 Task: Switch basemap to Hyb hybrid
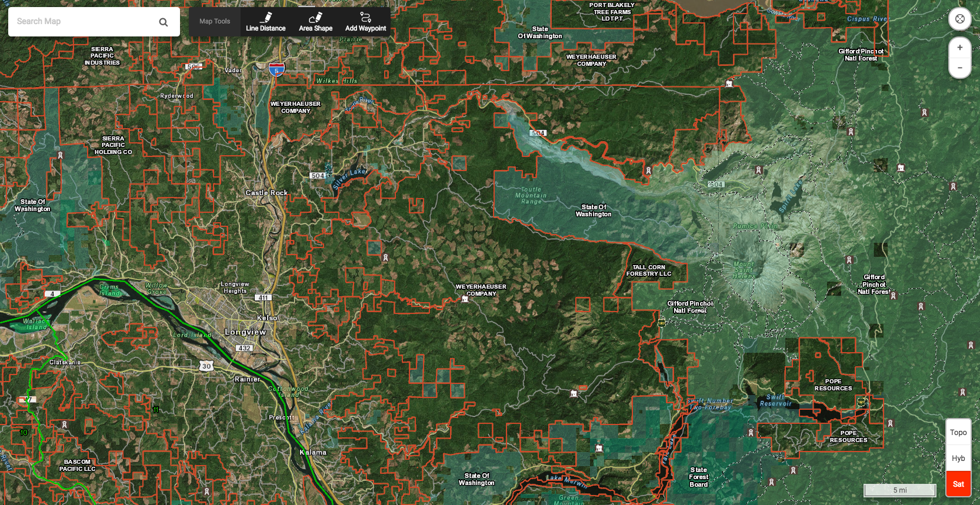(x=958, y=458)
